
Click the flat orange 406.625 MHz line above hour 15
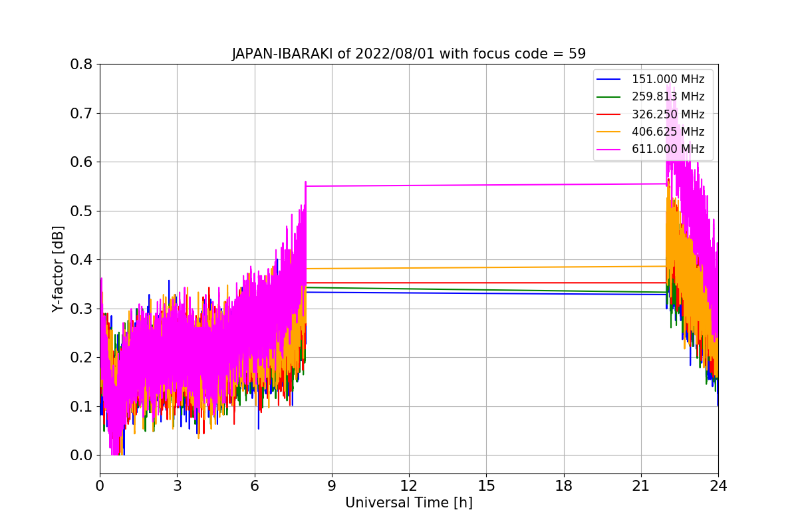click(x=486, y=267)
